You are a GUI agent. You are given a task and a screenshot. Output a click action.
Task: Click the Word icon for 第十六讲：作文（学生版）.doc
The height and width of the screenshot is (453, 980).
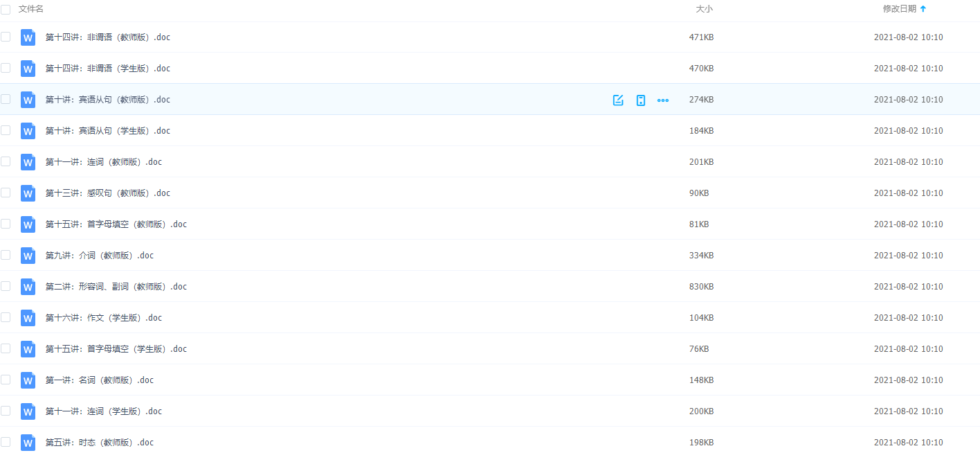tap(28, 318)
